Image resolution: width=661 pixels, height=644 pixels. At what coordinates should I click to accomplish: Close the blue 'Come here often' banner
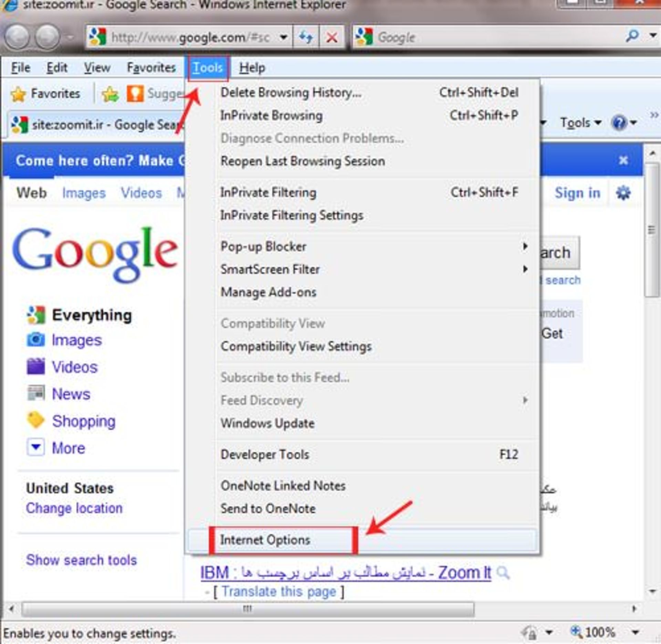(623, 160)
